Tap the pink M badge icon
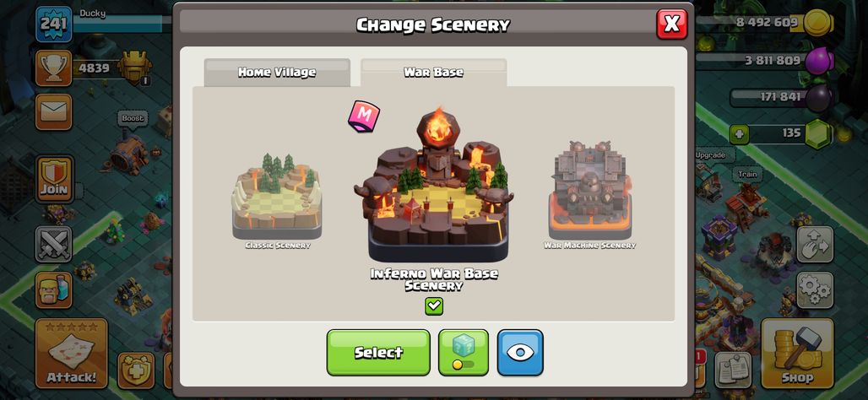The image size is (868, 400). tap(364, 116)
